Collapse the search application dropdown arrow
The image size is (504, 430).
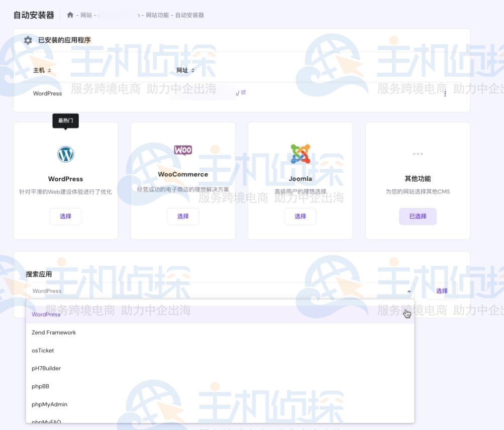click(x=409, y=291)
